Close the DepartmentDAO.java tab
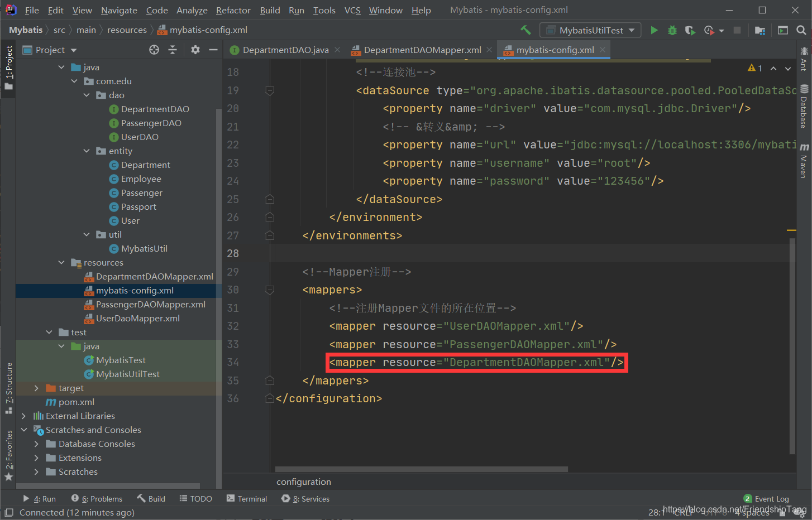 (x=337, y=50)
